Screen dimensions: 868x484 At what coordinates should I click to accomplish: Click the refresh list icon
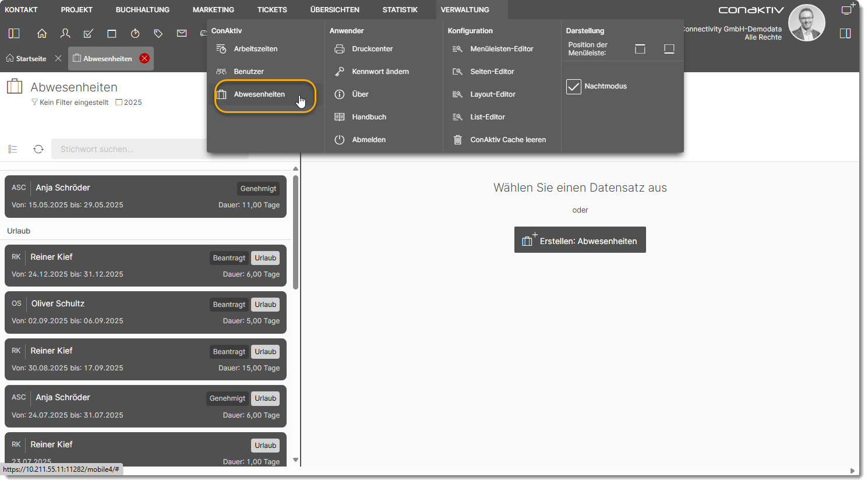38,149
